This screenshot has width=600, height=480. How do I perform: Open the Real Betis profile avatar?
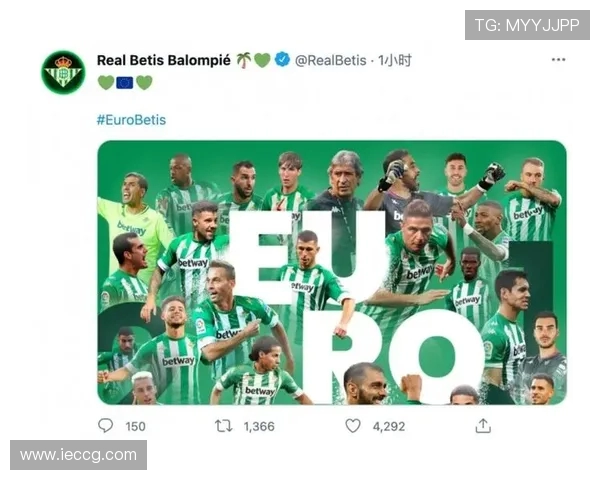pos(64,72)
